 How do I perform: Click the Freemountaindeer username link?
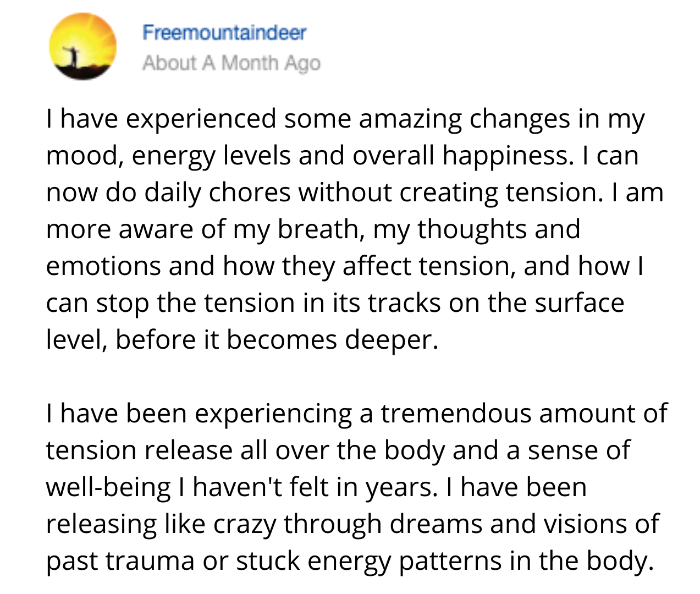(x=224, y=33)
